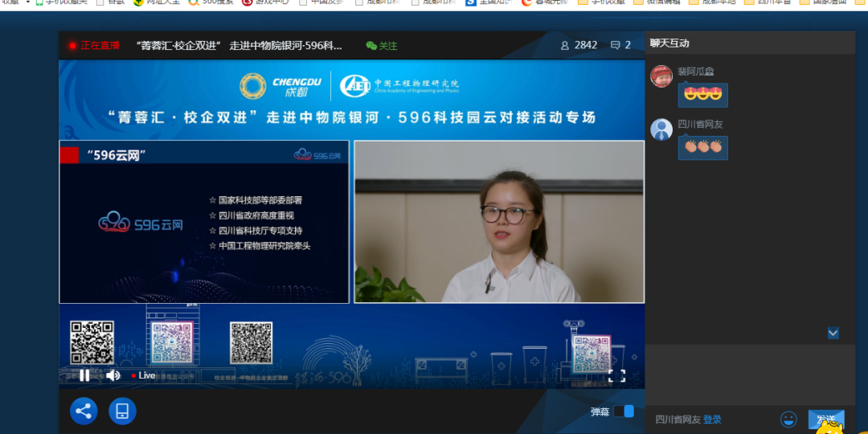Viewport: 868px width, 434px height.
Task: Click the 聊天互动 chat panel header
Action: [669, 43]
